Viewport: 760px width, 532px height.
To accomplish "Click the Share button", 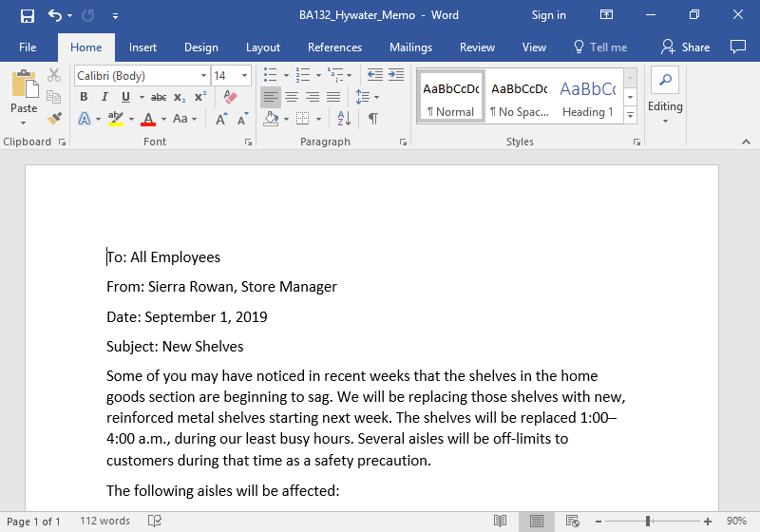I will (686, 47).
